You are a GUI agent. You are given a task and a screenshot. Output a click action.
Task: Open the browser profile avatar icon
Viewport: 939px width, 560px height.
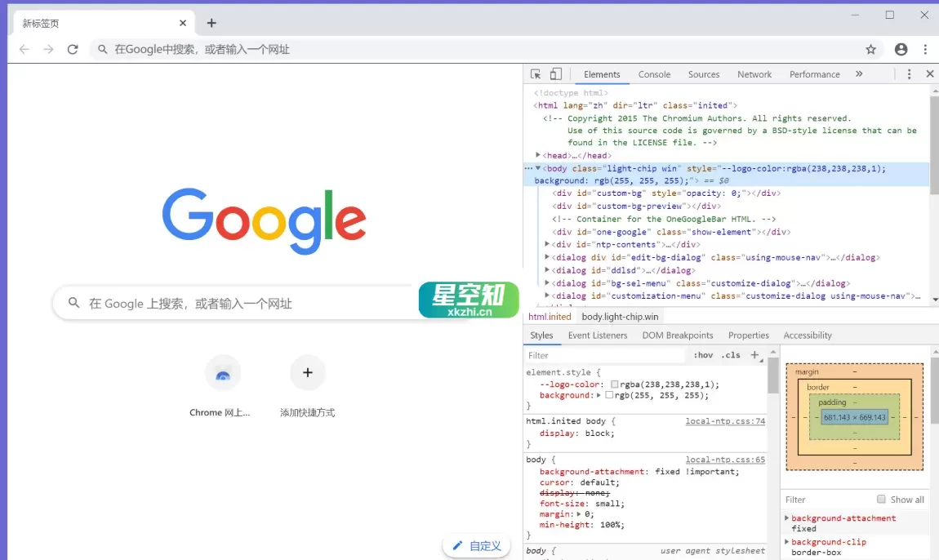pyautogui.click(x=901, y=49)
